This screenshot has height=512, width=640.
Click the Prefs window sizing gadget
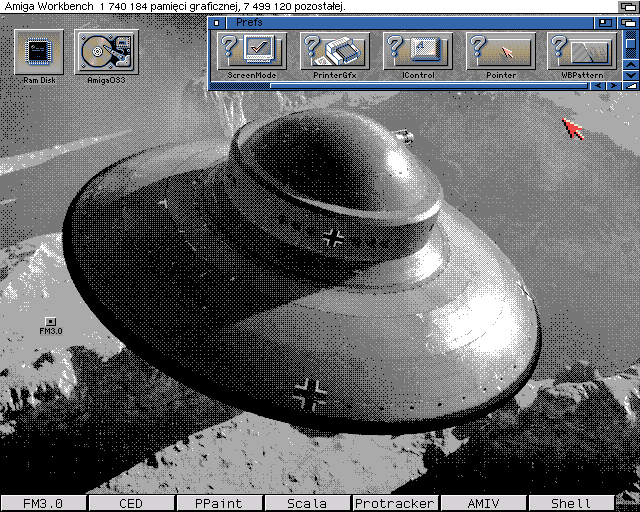tap(631, 86)
